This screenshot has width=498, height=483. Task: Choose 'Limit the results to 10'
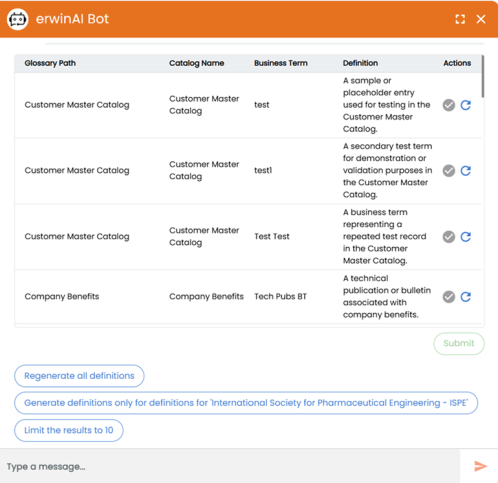69,430
